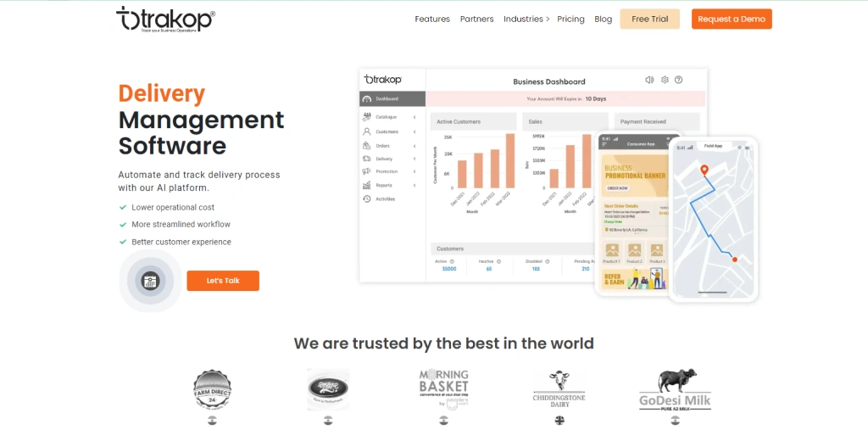Screen dimensions: 868x441
Task: Expand the Reports chevron
Action: click(415, 185)
